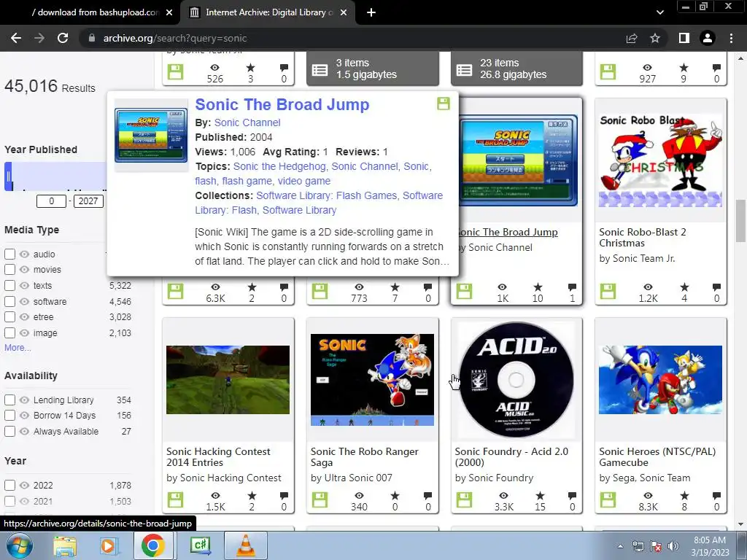Open Sonic Foundry Acid 2.0 disc thumbnail

coord(516,379)
